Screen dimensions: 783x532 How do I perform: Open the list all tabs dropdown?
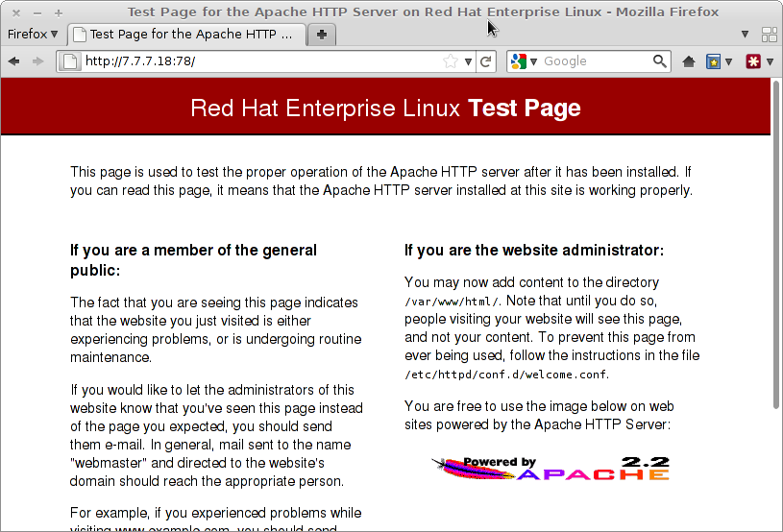[x=745, y=34]
